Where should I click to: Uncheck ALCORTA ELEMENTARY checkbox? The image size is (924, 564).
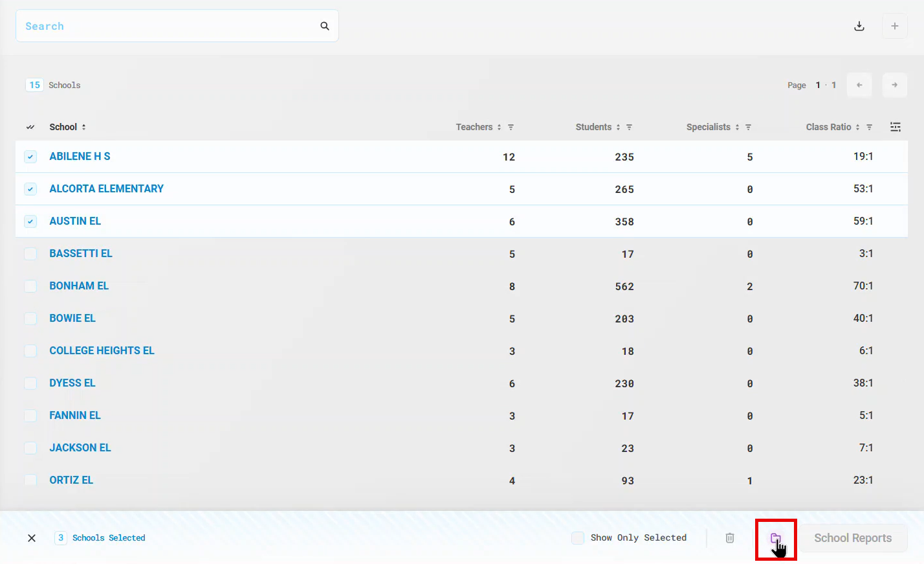point(30,189)
